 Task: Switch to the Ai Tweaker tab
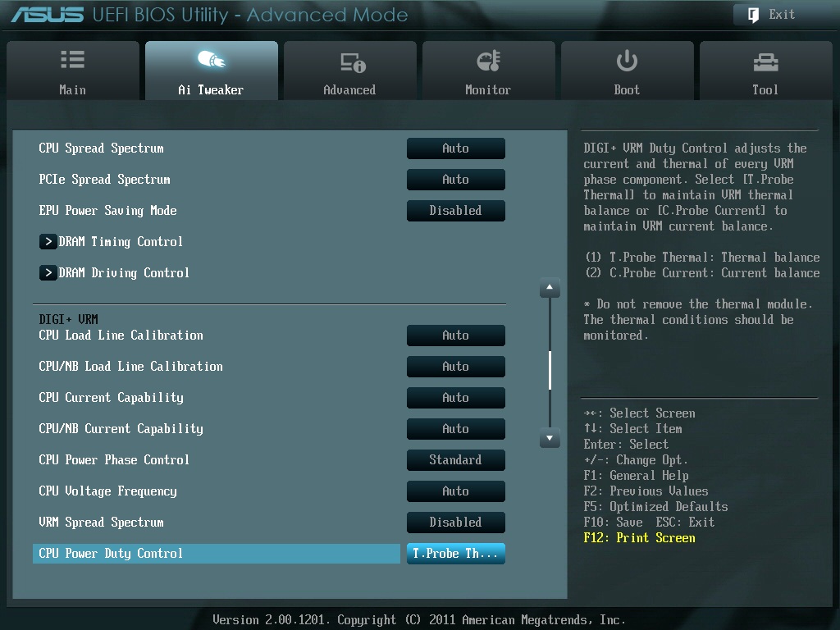pos(212,71)
